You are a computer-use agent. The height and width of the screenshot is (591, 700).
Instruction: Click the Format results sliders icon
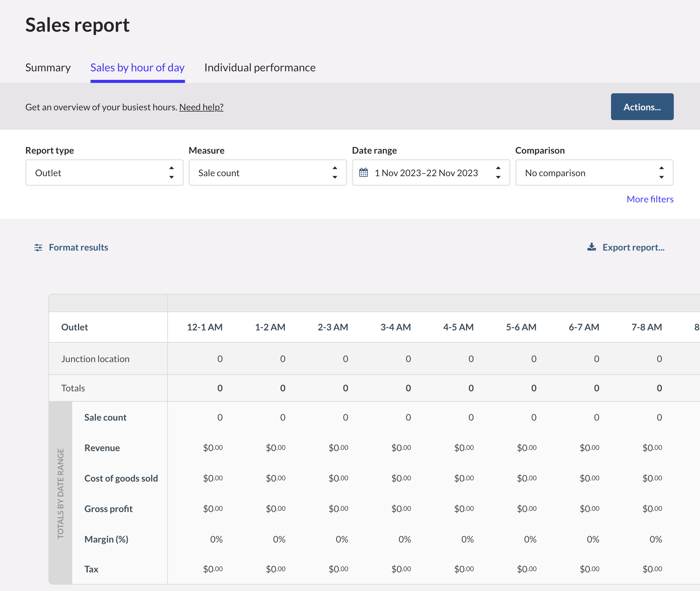click(38, 247)
